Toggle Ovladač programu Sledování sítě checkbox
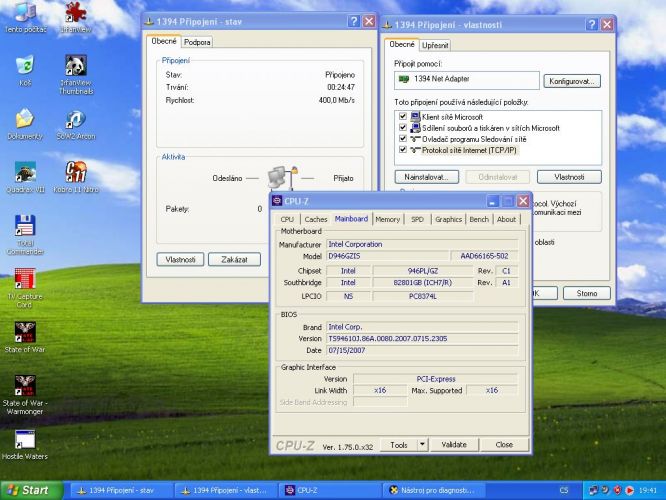666x500 pixels. point(403,138)
